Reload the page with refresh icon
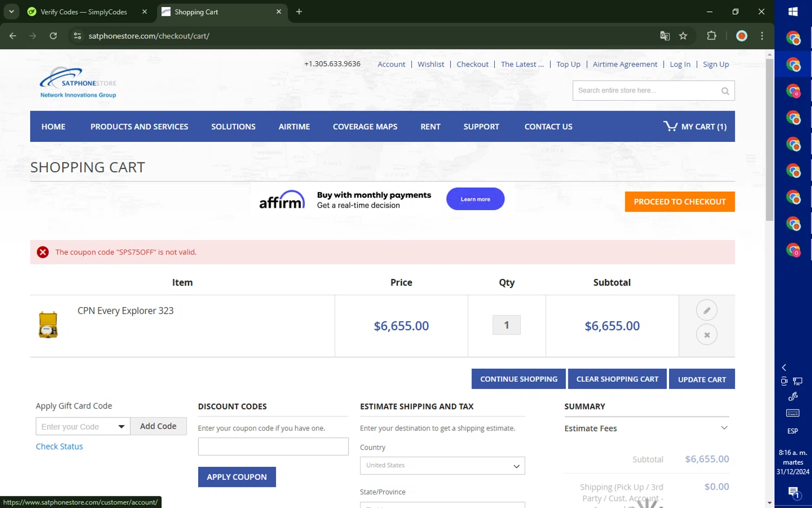812x508 pixels. point(53,36)
